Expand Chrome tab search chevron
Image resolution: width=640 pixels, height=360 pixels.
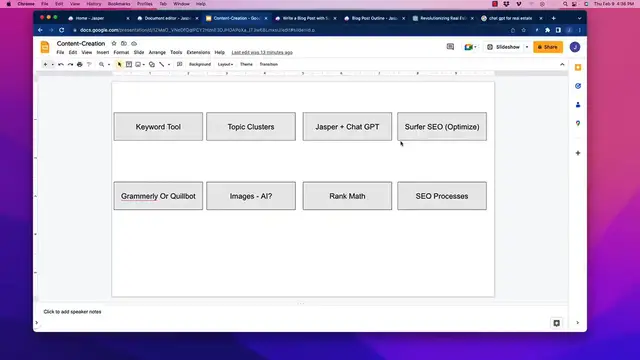[x=579, y=18]
